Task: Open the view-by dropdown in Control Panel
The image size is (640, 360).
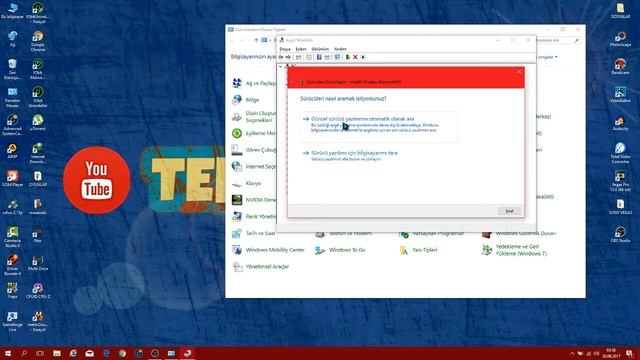Action: (547, 57)
